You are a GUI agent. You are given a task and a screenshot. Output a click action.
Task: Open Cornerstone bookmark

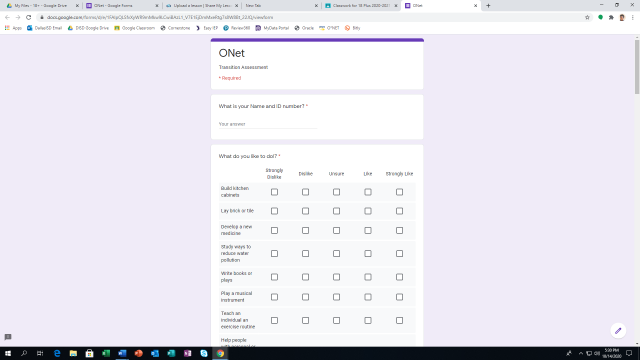(176, 28)
